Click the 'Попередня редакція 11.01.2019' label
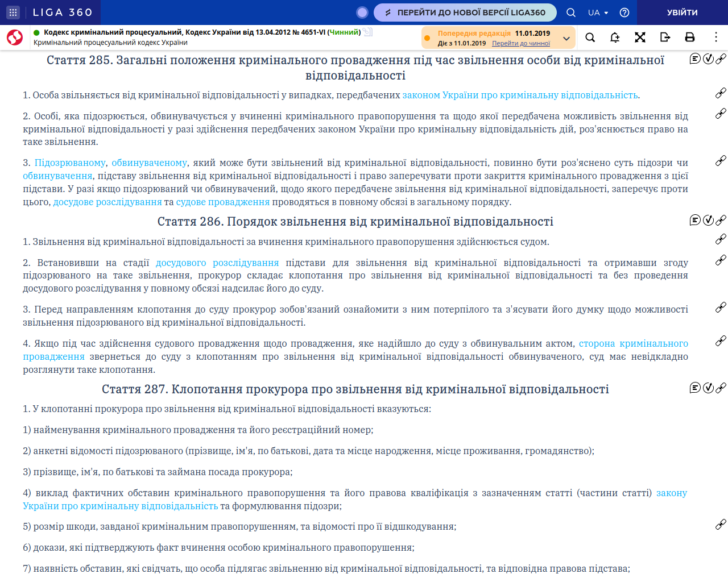 point(494,34)
